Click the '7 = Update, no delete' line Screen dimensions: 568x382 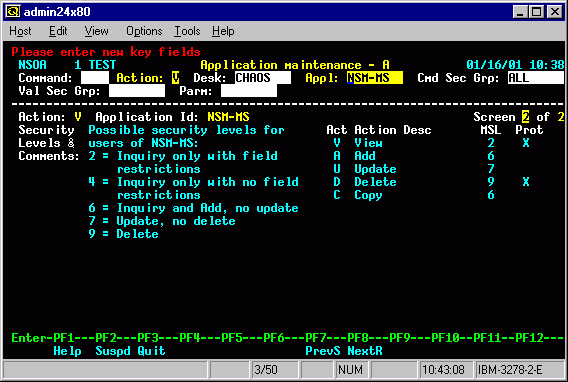pyautogui.click(x=162, y=221)
